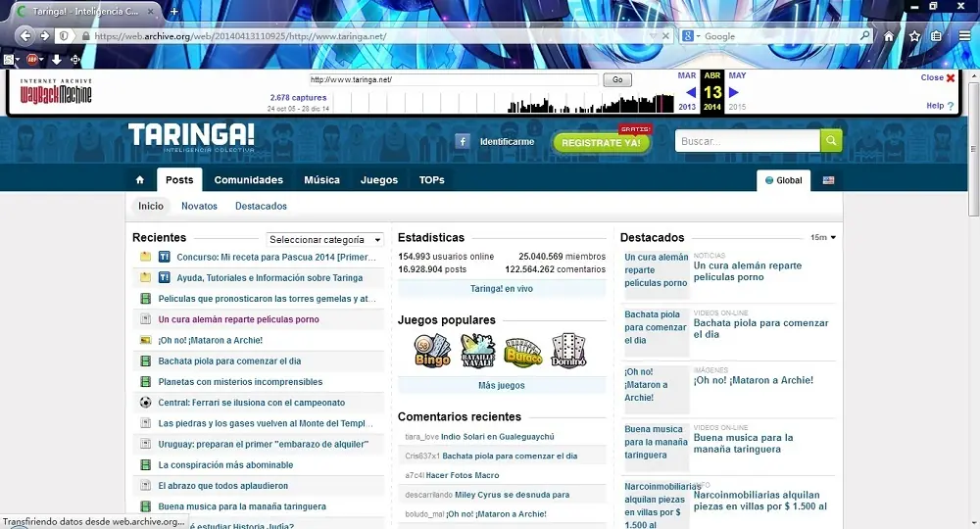
Task: Open the browser home page icon
Action: click(889, 36)
